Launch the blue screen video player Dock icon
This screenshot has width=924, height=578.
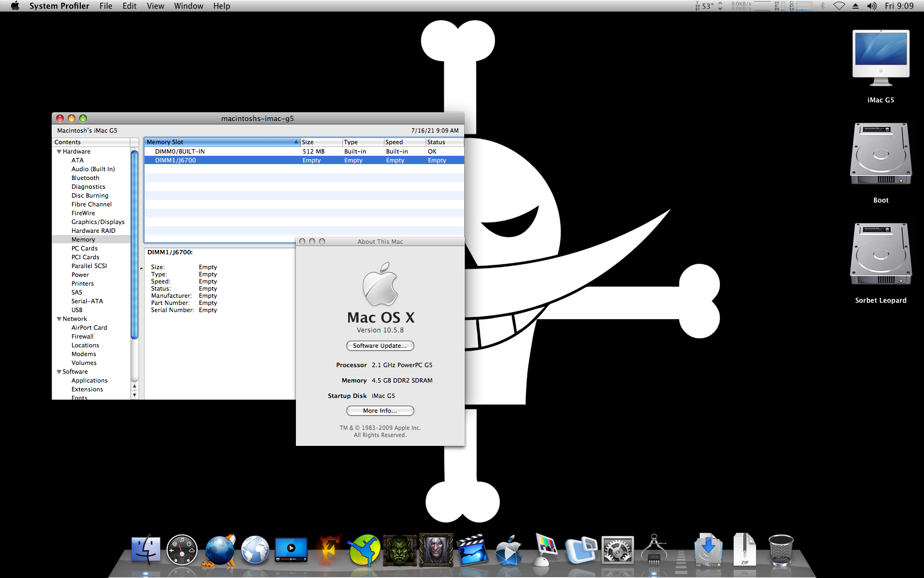pyautogui.click(x=291, y=550)
